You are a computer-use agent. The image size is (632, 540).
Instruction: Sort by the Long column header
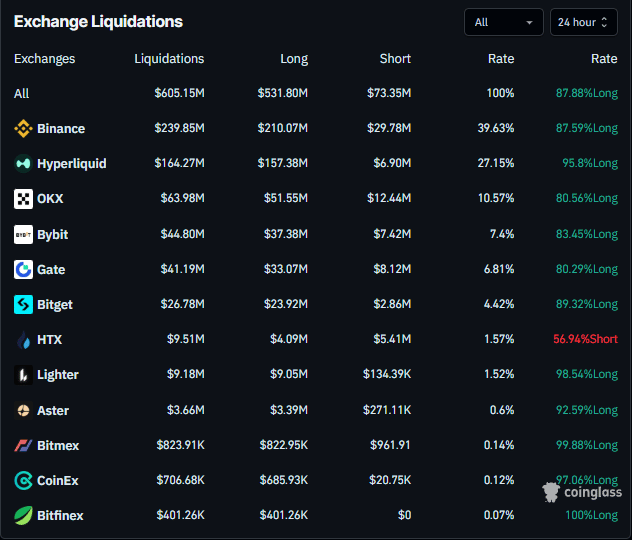click(x=294, y=59)
